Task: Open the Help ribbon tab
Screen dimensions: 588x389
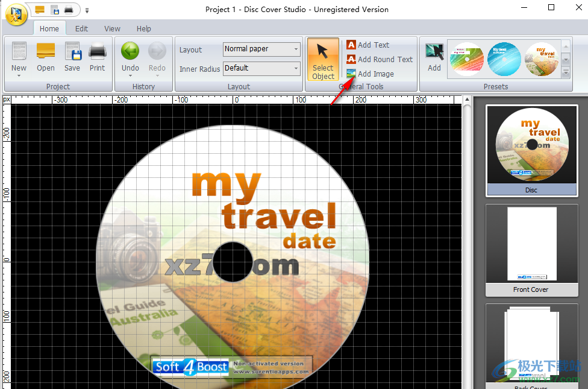Action: pyautogui.click(x=143, y=28)
